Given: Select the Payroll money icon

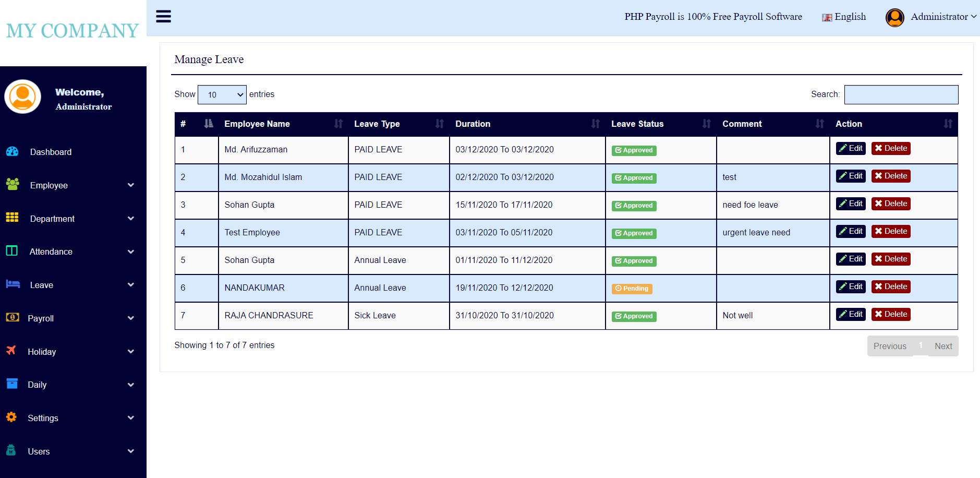Looking at the screenshot, I should pyautogui.click(x=12, y=318).
